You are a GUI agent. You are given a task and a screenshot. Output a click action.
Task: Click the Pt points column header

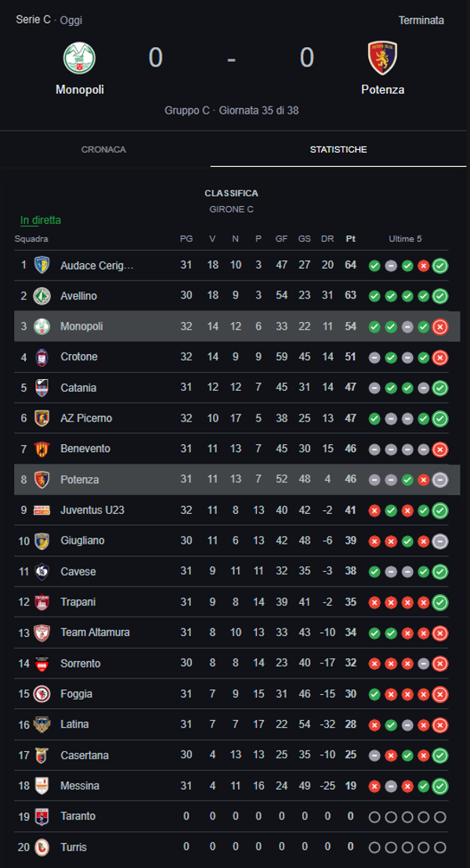350,239
